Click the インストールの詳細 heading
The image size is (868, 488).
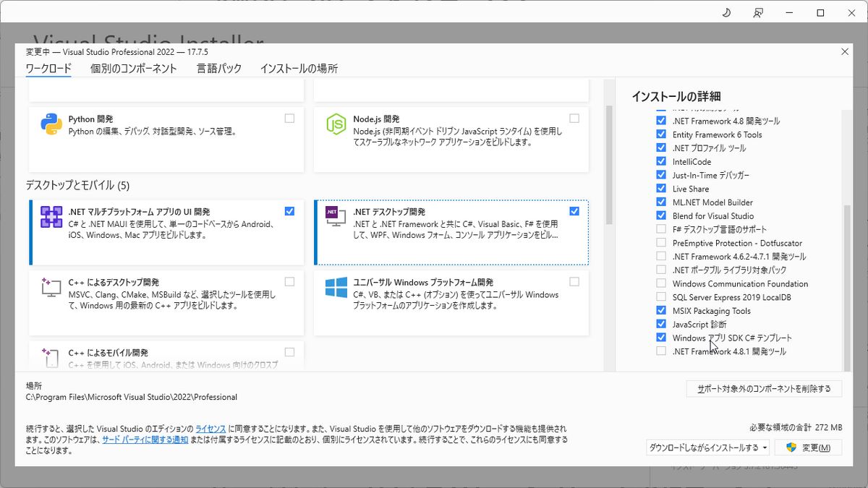[x=676, y=96]
